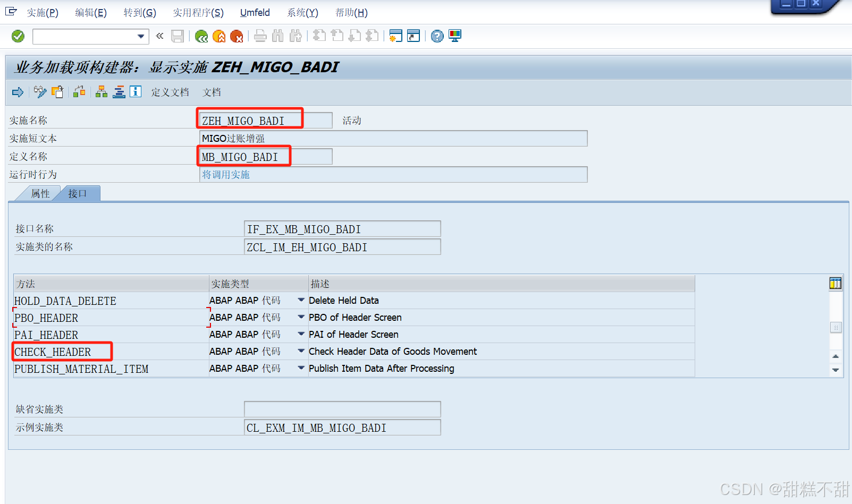Open the ABAP code dropdown for PBO_HEADER

(301, 317)
